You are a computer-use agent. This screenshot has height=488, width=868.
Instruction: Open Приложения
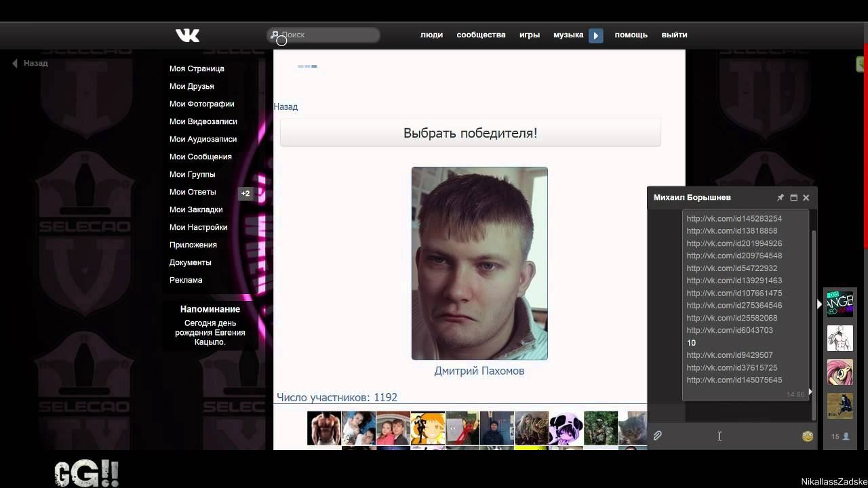coord(193,245)
